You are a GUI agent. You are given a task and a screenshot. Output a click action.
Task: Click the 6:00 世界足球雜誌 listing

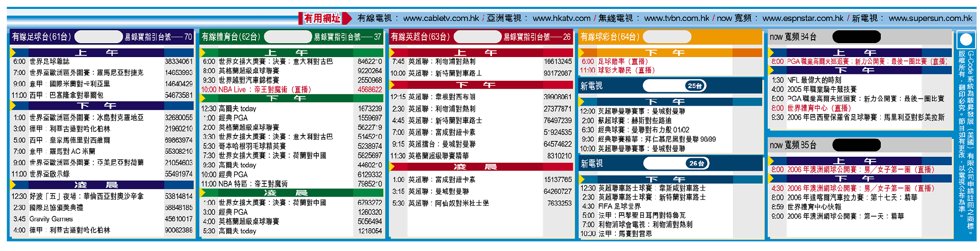click(x=102, y=62)
